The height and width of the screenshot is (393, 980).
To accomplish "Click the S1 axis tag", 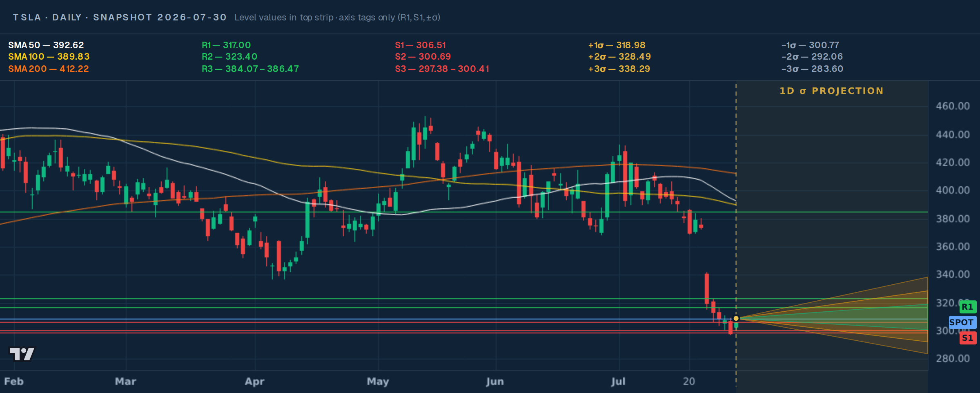I will [967, 338].
